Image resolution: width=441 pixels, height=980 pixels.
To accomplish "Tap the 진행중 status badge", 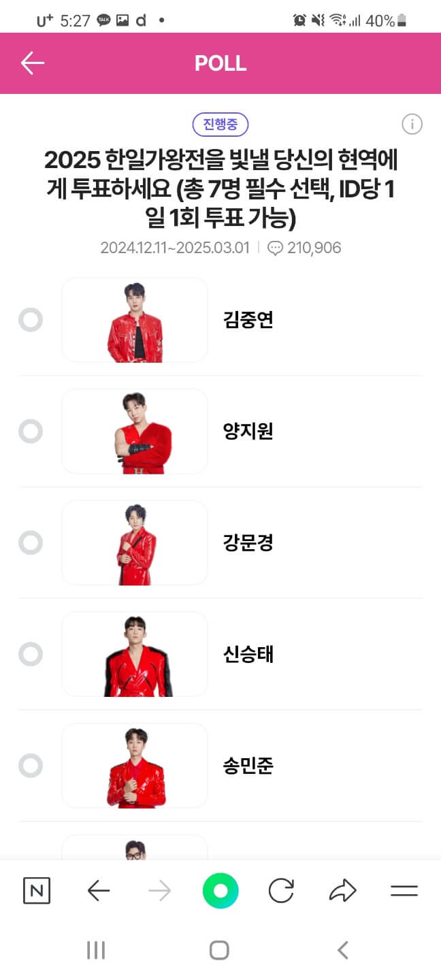I will click(x=220, y=125).
